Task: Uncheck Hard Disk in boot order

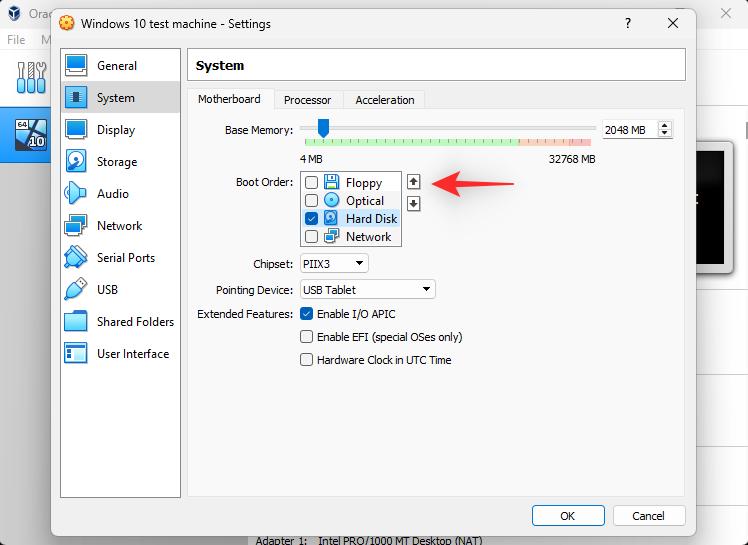Action: coord(312,219)
